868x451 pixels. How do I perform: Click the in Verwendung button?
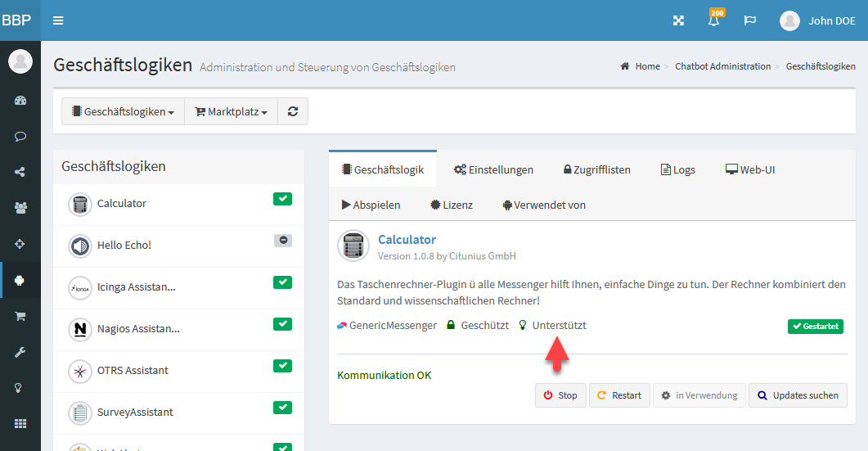pos(699,395)
